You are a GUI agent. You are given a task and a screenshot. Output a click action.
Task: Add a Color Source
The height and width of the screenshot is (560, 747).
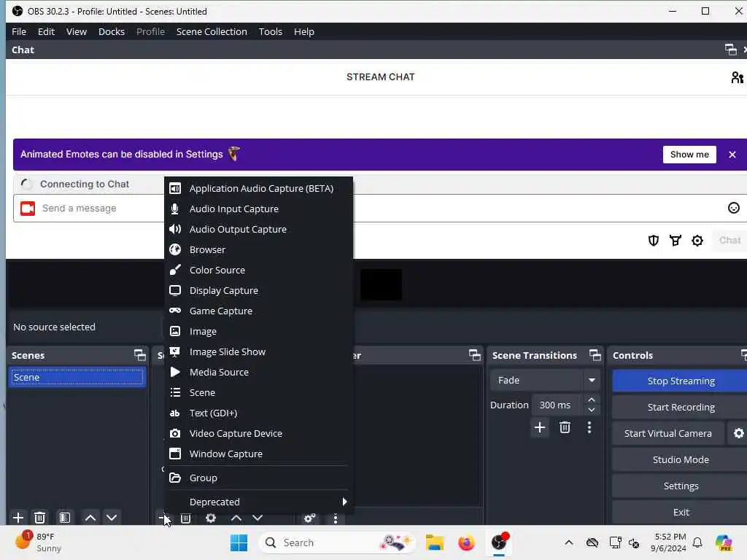click(x=258, y=271)
